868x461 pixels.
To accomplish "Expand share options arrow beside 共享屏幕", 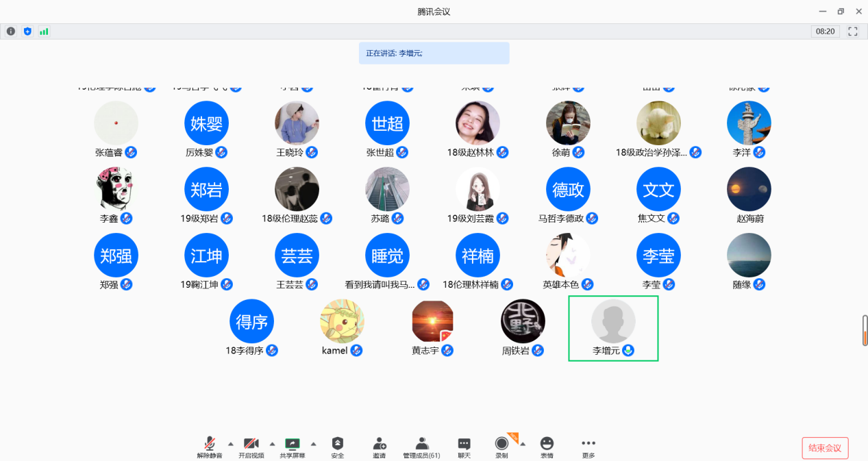I will coord(314,443).
